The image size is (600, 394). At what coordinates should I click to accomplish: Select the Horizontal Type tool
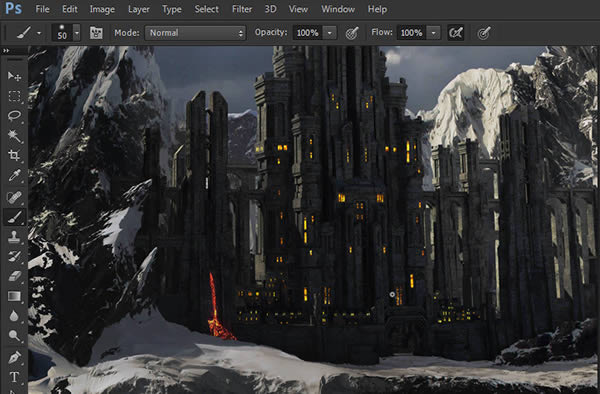point(14,377)
